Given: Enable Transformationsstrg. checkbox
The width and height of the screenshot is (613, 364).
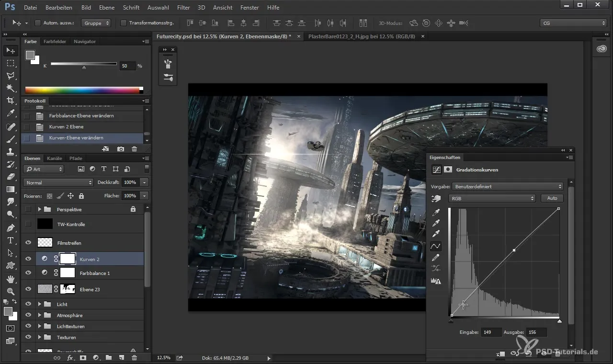Looking at the screenshot, I should tap(124, 23).
